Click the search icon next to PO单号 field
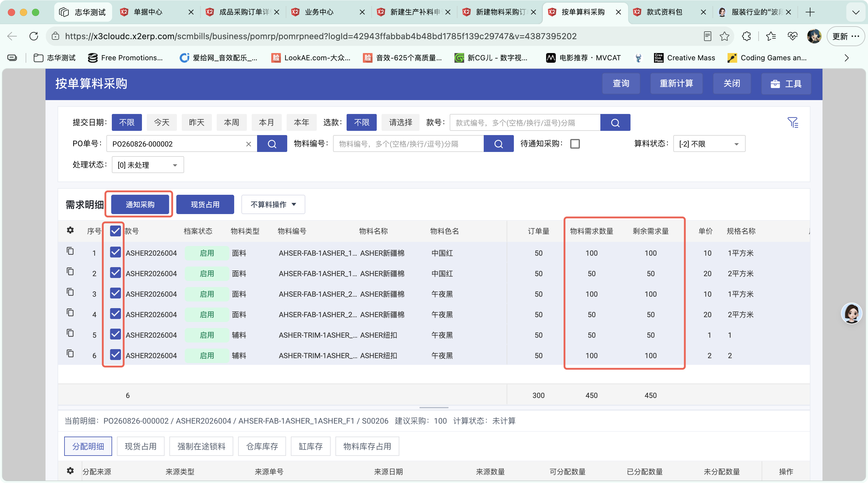This screenshot has width=868, height=483. tap(272, 144)
